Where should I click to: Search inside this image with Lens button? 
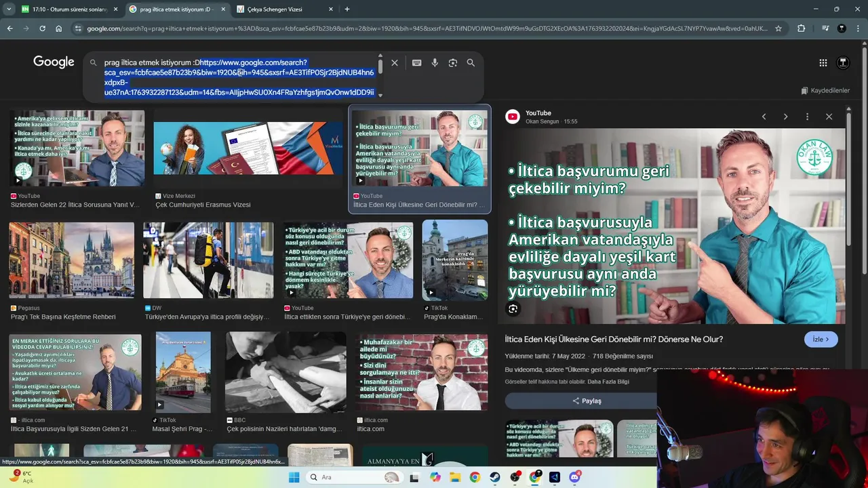click(x=513, y=309)
